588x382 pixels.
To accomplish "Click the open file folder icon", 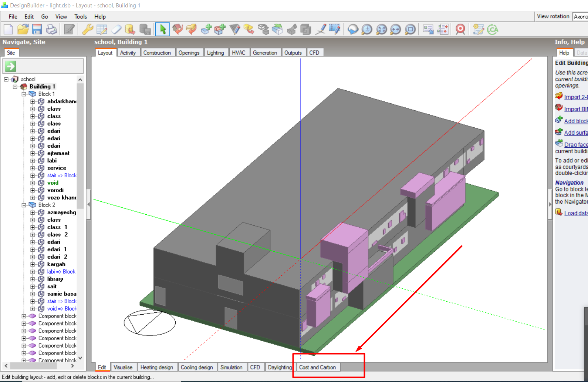I will pyautogui.click(x=23, y=29).
